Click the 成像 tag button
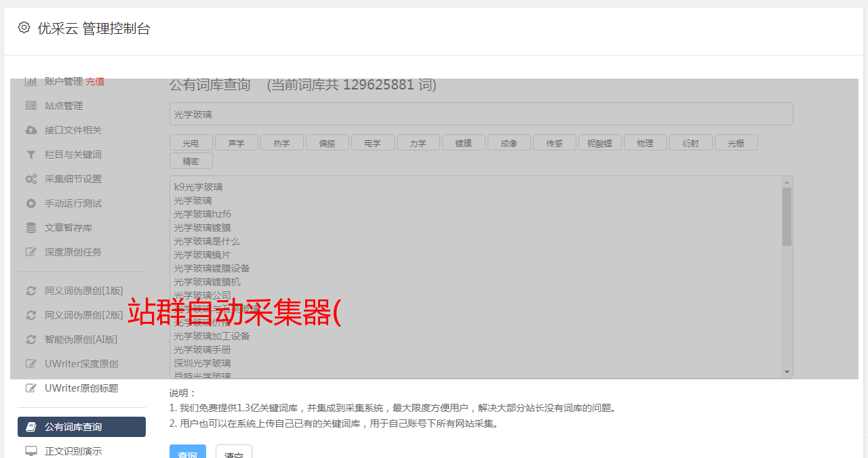Image resolution: width=868 pixels, height=458 pixels. point(509,142)
